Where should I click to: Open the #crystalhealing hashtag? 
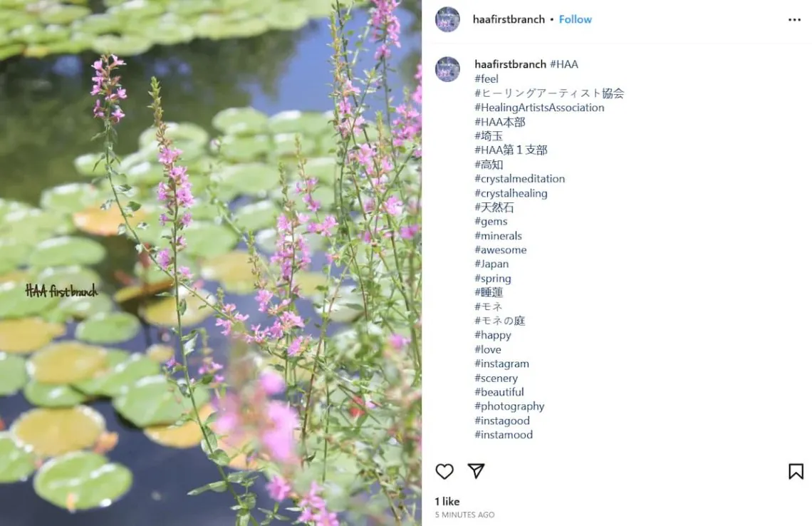tap(511, 193)
